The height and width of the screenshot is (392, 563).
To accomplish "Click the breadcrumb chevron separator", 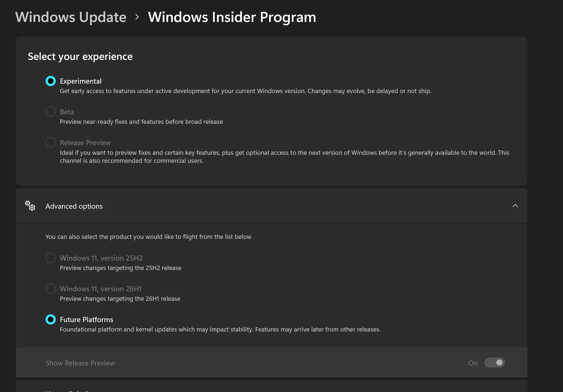I will point(137,17).
